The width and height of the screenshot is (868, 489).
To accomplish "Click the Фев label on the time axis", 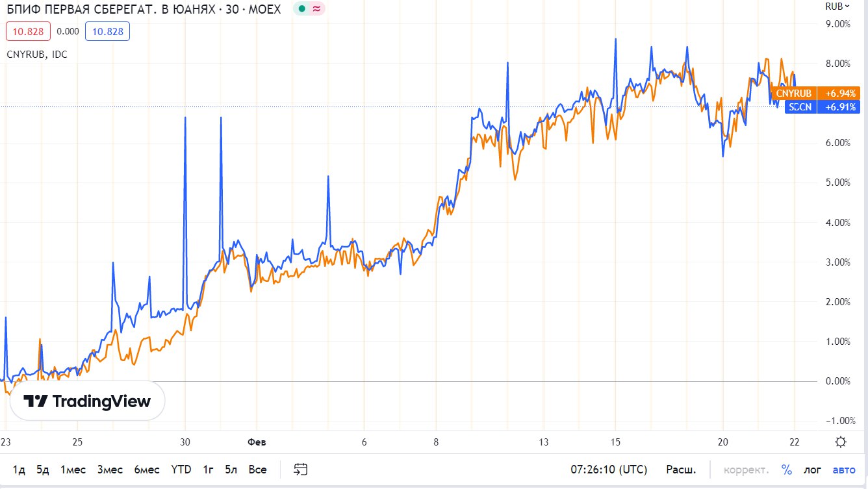I will click(257, 442).
